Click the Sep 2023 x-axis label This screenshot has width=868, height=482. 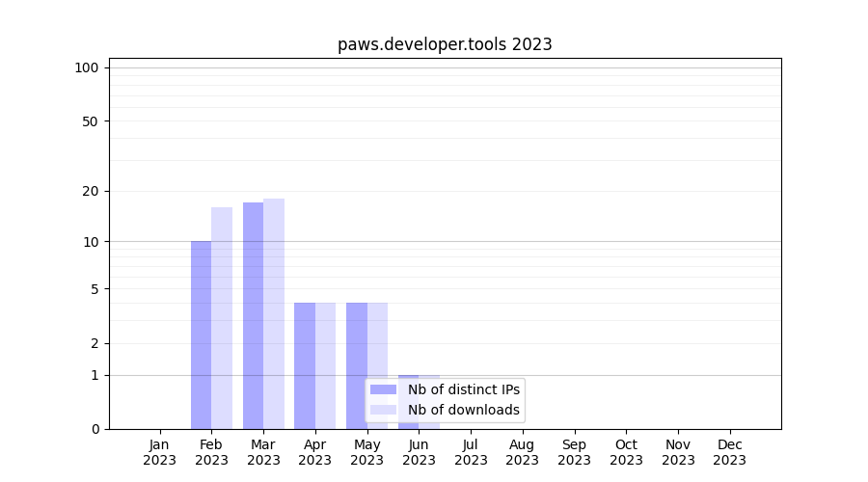(574, 452)
